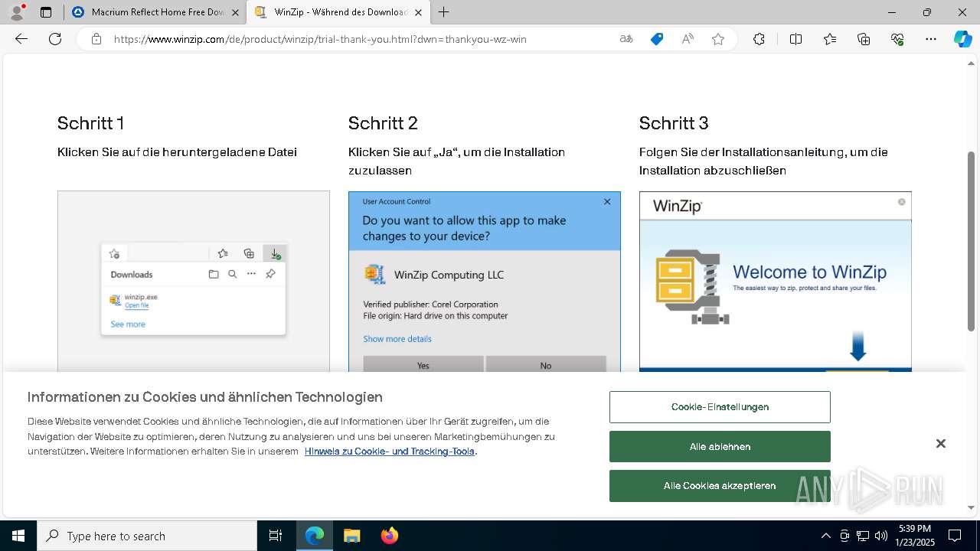Open the notification center icon

coord(955,536)
